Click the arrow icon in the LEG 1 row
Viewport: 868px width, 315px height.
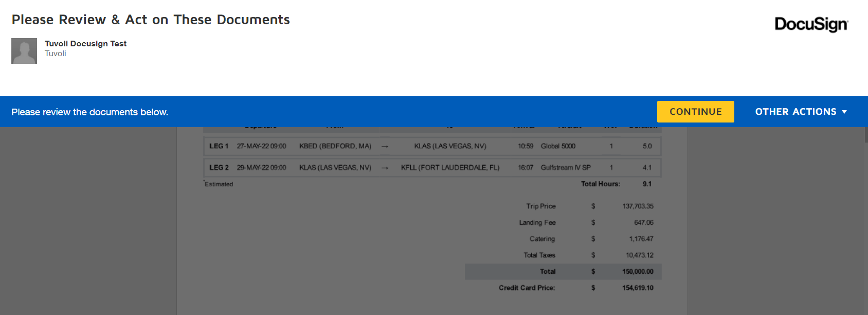[385, 147]
